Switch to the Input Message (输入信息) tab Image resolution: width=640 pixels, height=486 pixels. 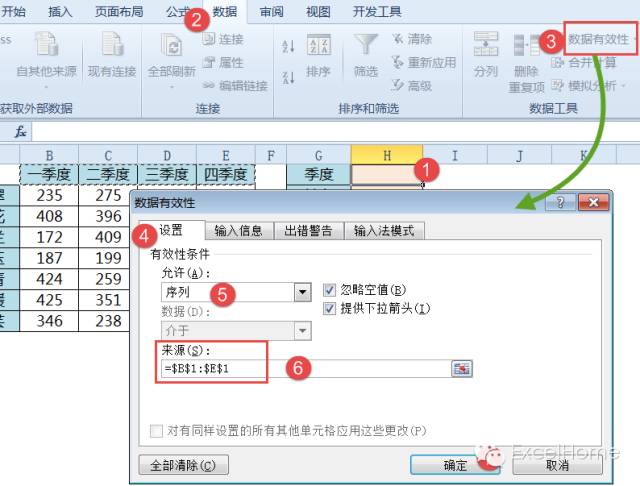pos(238,231)
